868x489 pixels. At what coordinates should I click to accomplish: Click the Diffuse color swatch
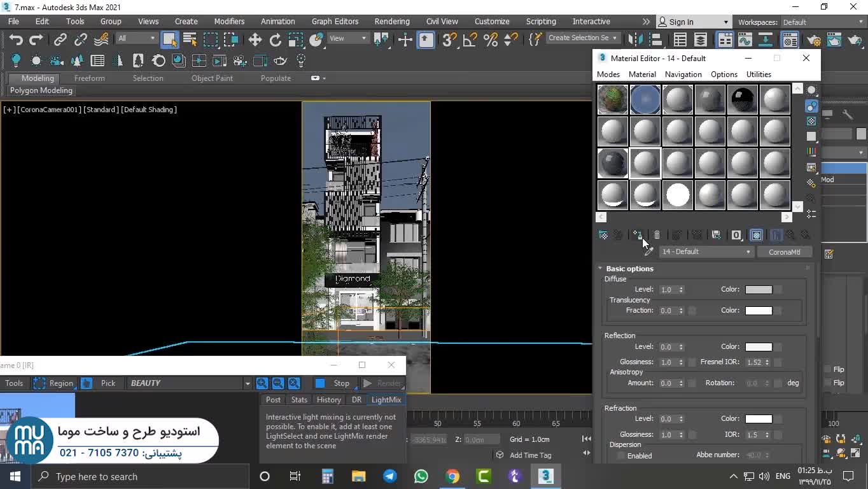(x=759, y=290)
